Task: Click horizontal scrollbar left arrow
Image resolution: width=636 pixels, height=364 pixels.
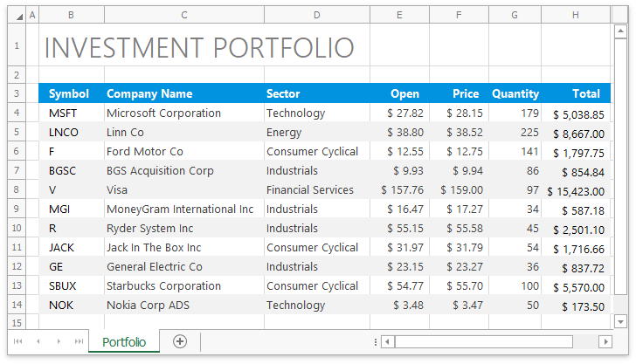Action: click(x=388, y=342)
